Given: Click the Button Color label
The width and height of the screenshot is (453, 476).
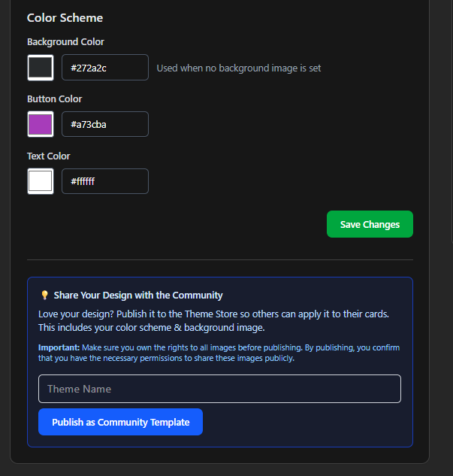Looking at the screenshot, I should point(55,99).
